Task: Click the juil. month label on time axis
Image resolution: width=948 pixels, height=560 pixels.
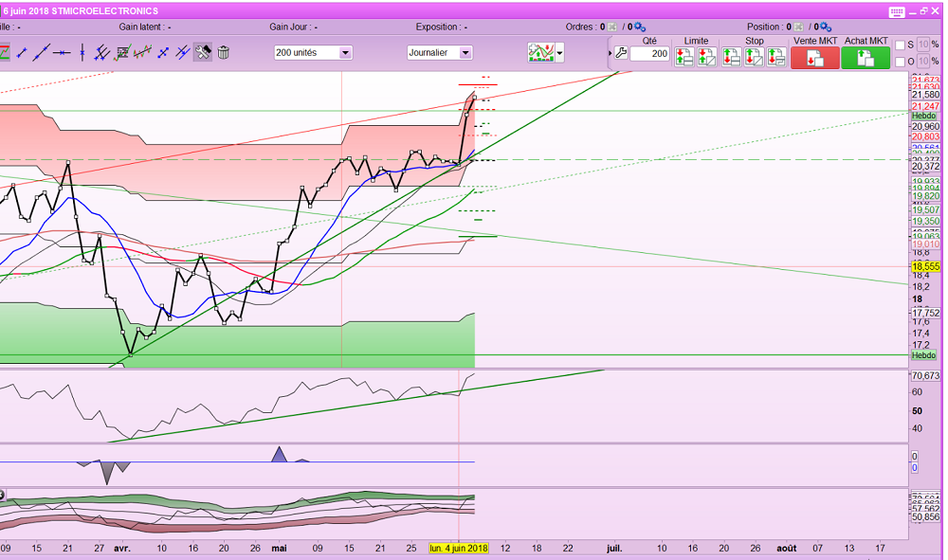Action: click(614, 549)
